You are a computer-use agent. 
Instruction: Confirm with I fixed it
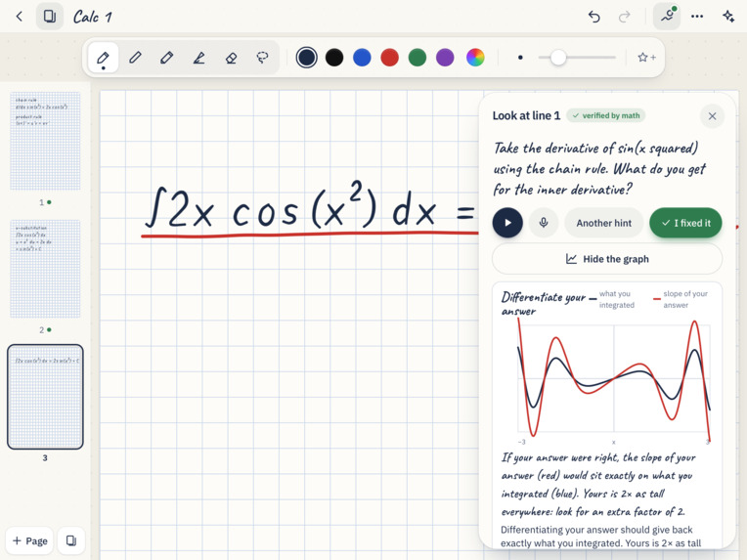point(685,223)
